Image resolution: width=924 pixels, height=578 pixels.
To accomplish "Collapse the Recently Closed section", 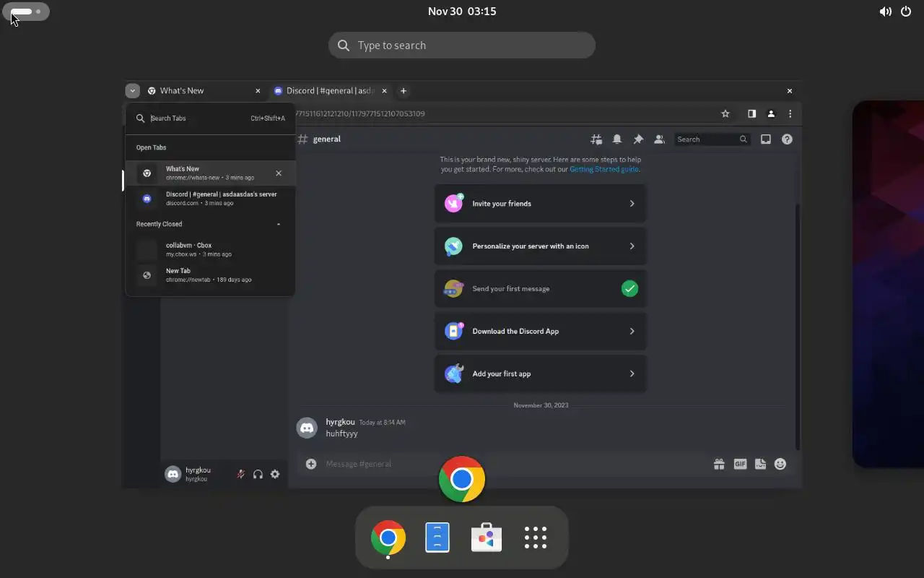I will click(x=279, y=224).
